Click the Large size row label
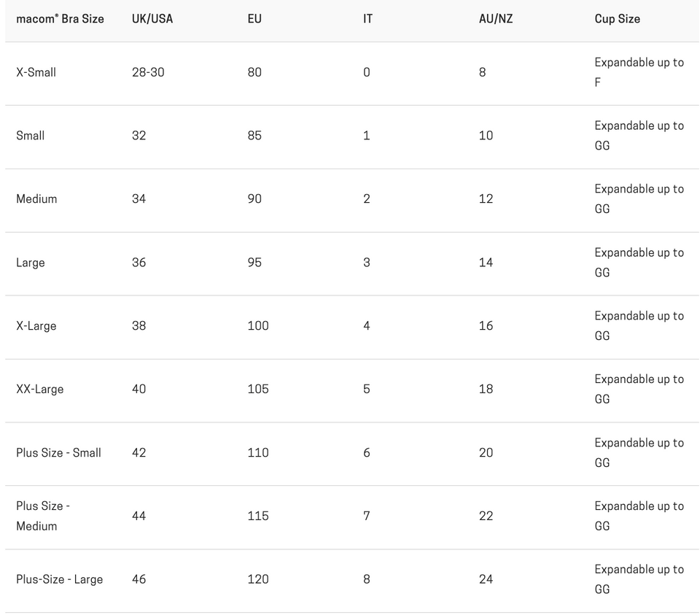This screenshot has height=615, width=700. coord(30,263)
